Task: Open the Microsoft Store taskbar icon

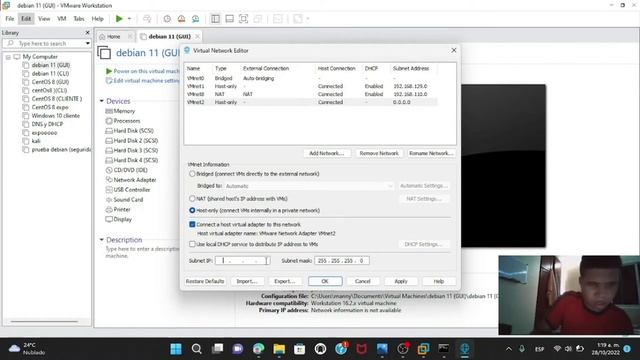Action: [300, 349]
